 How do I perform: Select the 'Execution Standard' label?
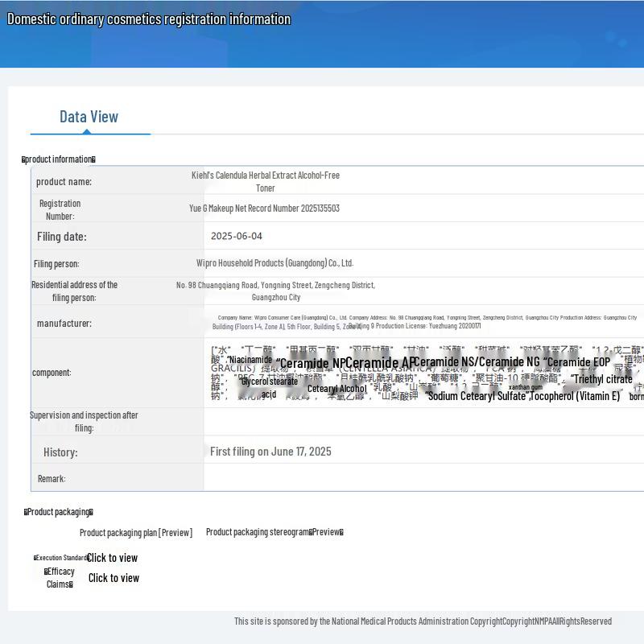60,558
